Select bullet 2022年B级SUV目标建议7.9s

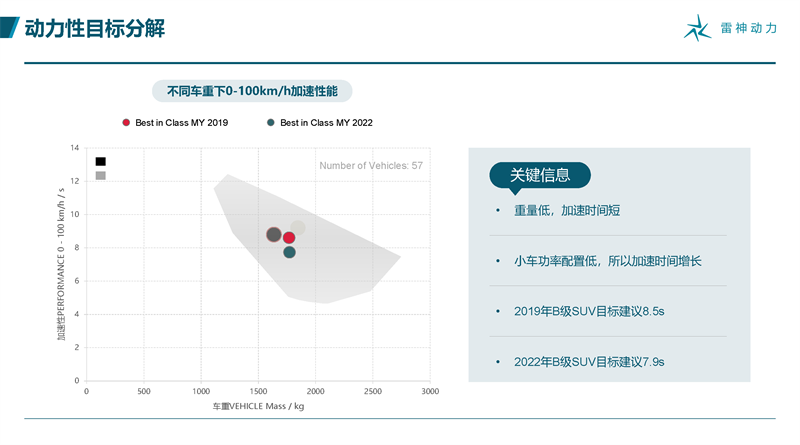tap(589, 362)
